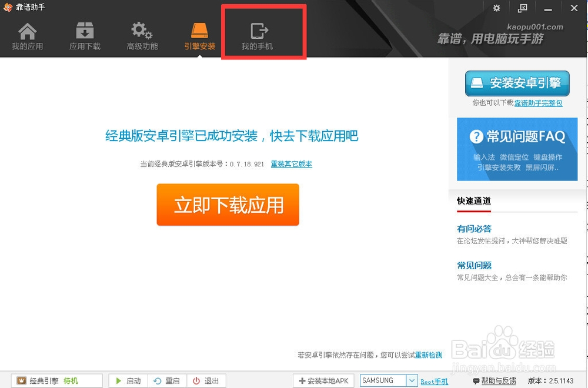Click the Root手机 link

(x=435, y=380)
